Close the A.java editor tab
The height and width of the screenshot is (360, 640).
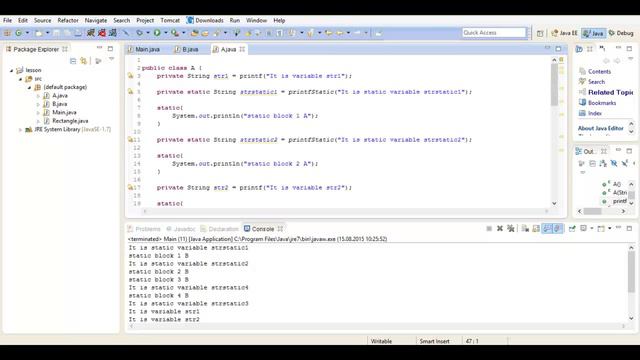[x=242, y=49]
